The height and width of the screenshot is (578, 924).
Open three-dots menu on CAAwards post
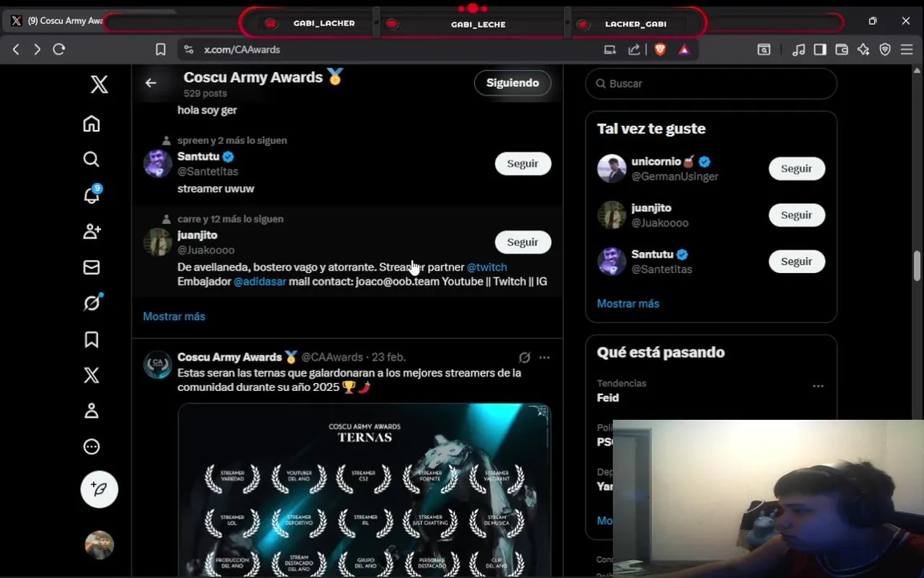pyautogui.click(x=545, y=357)
